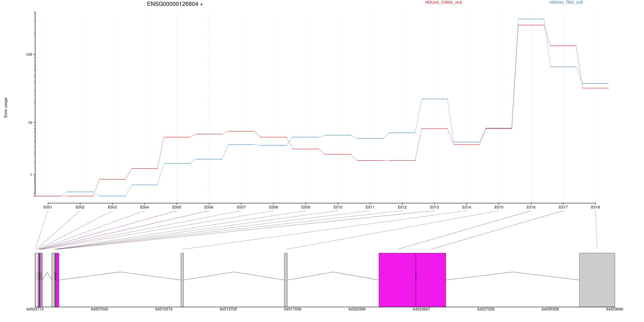The width and height of the screenshot is (644, 322).
Task: Click exon label E006
Action: [209, 207]
